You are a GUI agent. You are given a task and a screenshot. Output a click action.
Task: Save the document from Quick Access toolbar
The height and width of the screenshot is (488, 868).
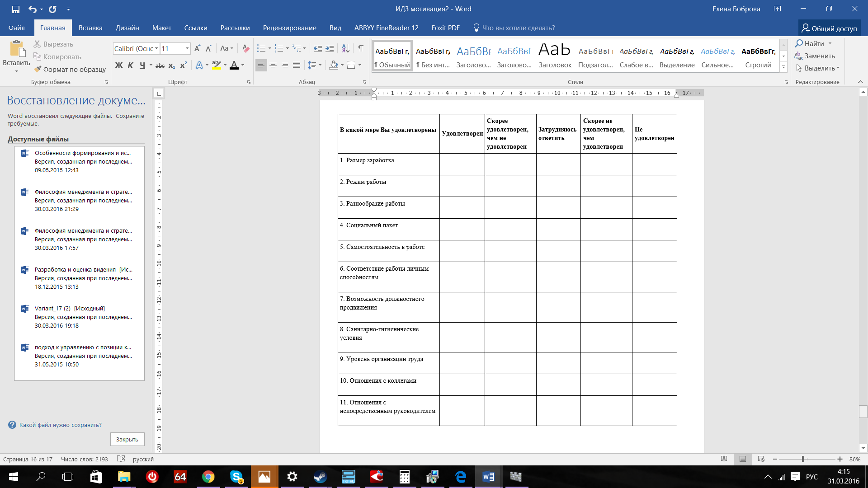point(16,9)
